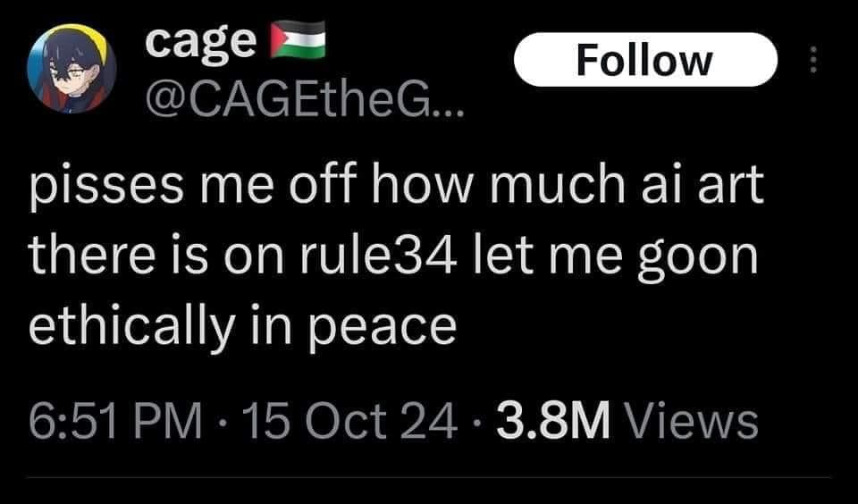
Task: Open the three-dot more options menu
Action: click(x=812, y=61)
